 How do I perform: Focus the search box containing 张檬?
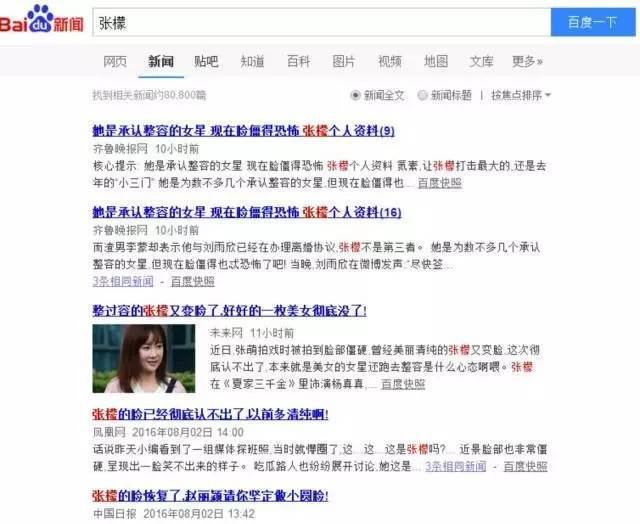click(x=322, y=22)
